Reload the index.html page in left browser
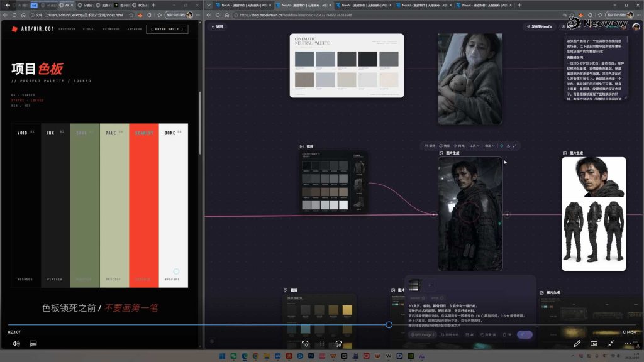 tap(14, 15)
